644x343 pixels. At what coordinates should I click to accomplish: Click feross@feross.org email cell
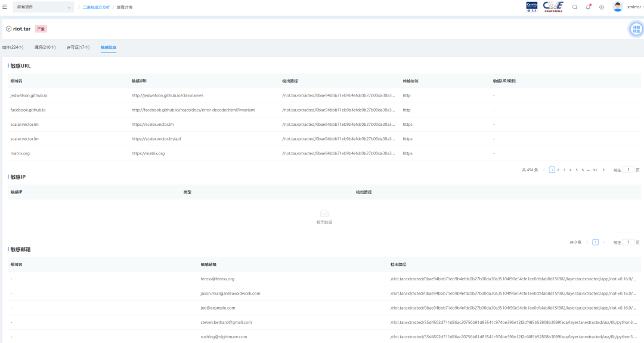point(217,279)
